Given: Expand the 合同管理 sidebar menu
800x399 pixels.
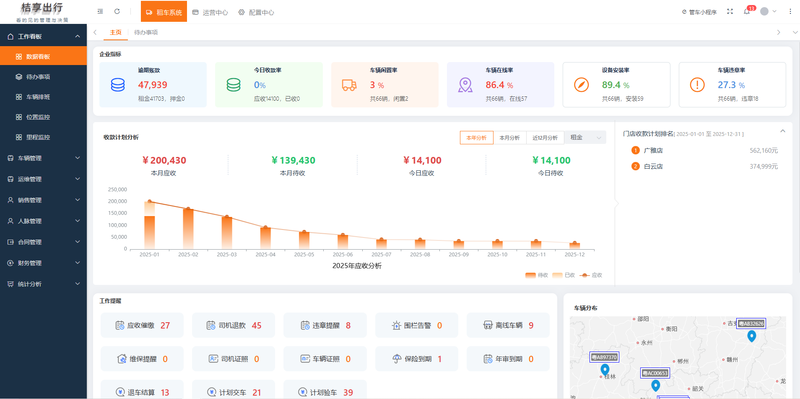Looking at the screenshot, I should click(x=43, y=242).
